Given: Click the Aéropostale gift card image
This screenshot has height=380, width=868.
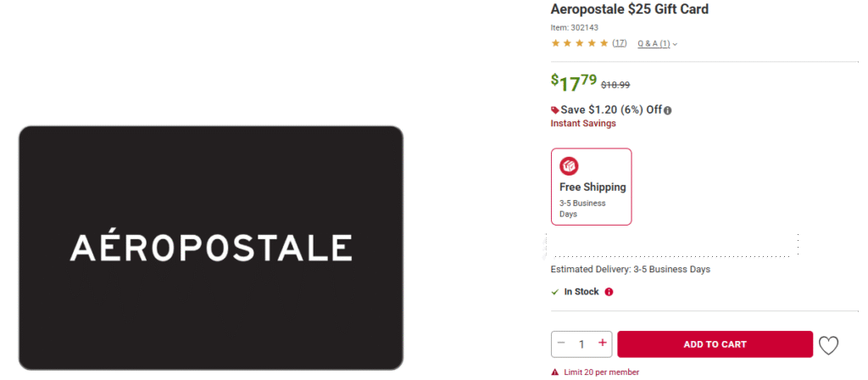Looking at the screenshot, I should click(211, 248).
